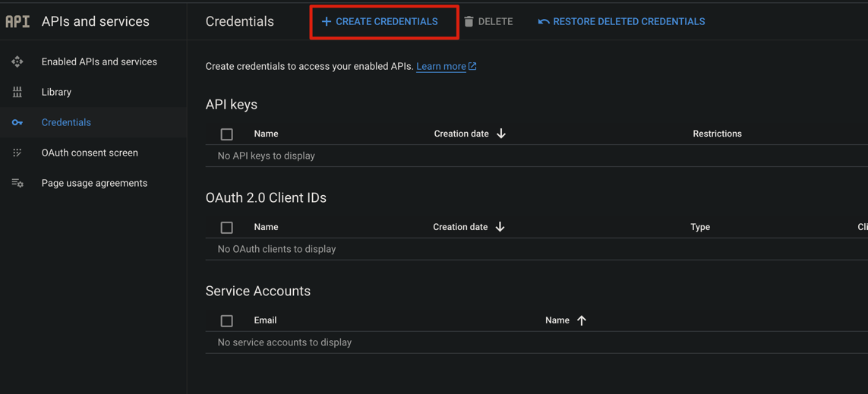Click the plus icon of Create Credentials
Viewport: 868px width, 394px height.
327,21
